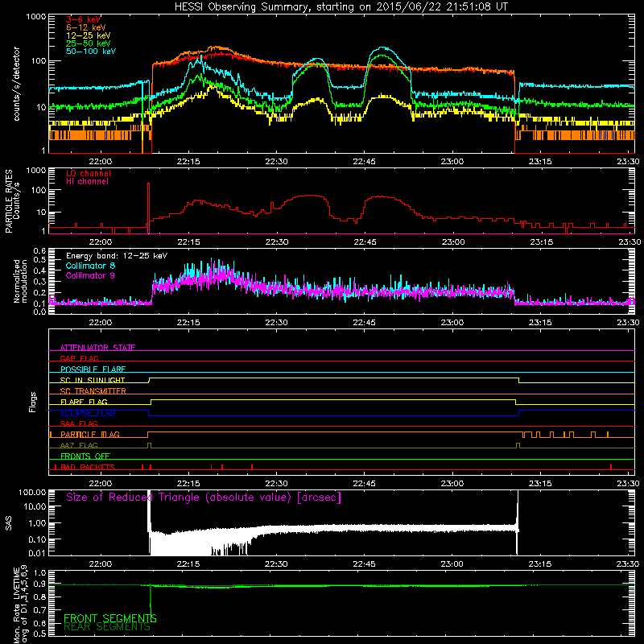Viewport: 644px width, 644px height.
Task: Click the 'FLARE FLAG' label
Action: (x=85, y=402)
